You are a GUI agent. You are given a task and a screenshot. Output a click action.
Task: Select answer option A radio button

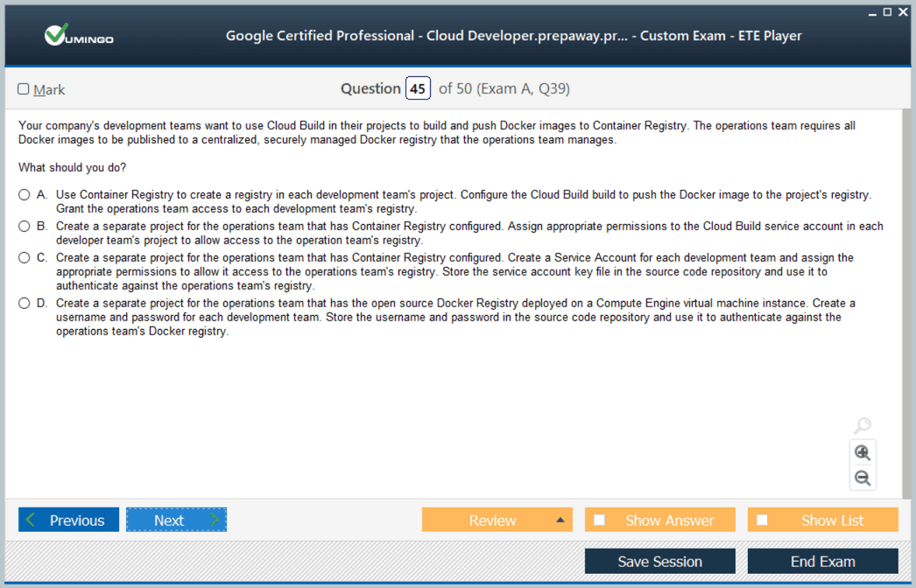pos(25,195)
